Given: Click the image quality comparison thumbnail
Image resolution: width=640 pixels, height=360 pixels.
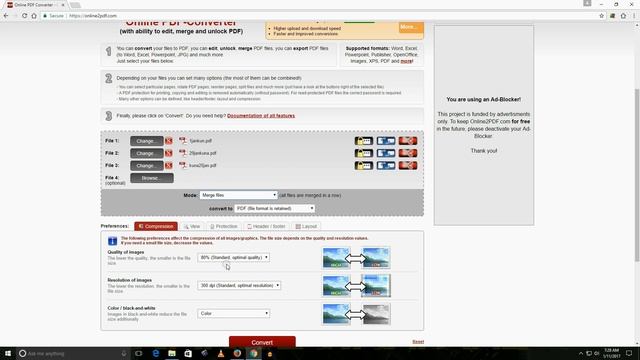Looking at the screenshot, I should (x=356, y=258).
